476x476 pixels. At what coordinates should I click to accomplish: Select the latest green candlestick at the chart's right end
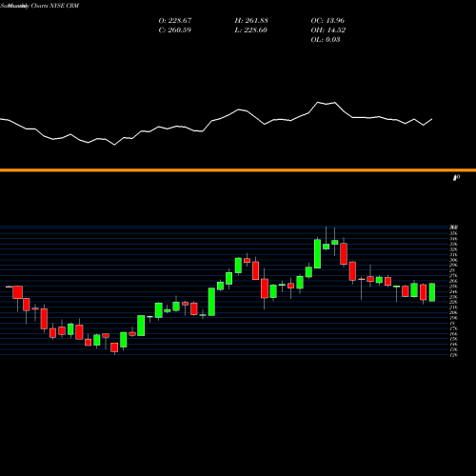432,292
